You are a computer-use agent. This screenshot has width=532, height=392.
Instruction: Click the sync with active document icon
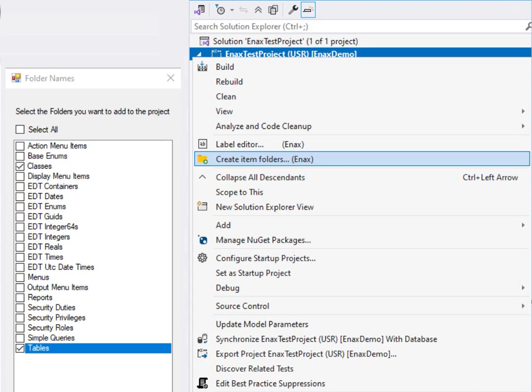click(243, 10)
